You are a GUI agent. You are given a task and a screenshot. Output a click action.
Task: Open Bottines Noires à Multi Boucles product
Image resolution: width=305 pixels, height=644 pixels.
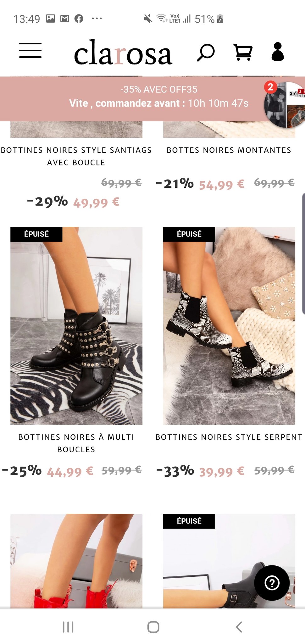[x=76, y=443]
